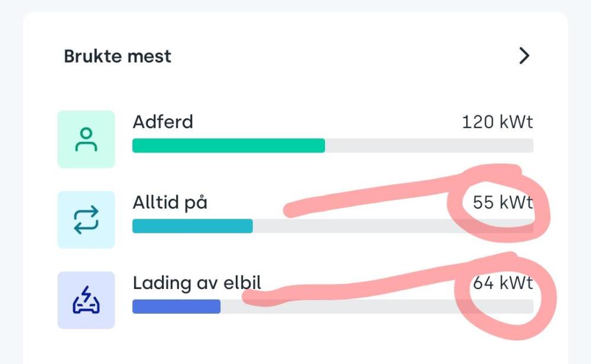Open the Adferd person icon tile
Viewport: 591px width, 364px height.
coord(86,139)
